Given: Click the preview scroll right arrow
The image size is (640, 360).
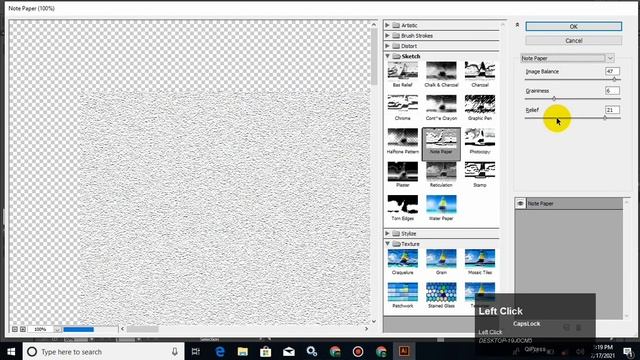Looking at the screenshot, I should tap(366, 329).
